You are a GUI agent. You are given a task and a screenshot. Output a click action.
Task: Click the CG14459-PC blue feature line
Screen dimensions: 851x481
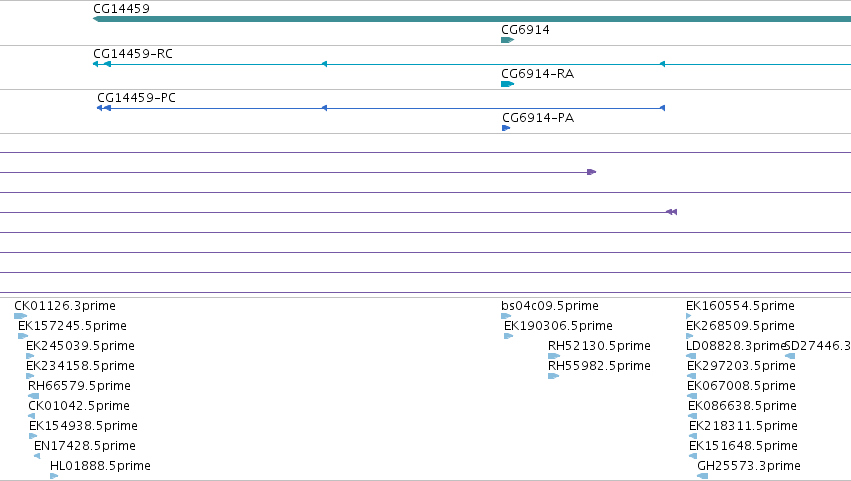coord(381,108)
